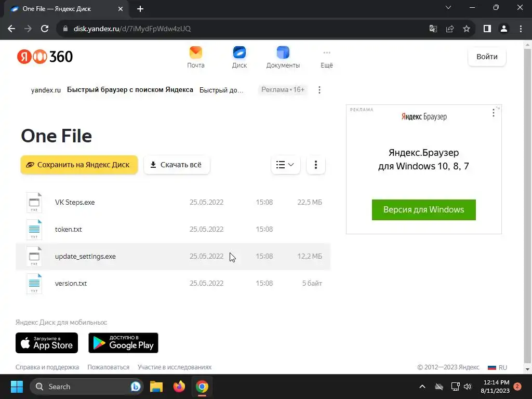532x399 pixels.
Task: Download all files with Скачать всё
Action: coord(177,165)
